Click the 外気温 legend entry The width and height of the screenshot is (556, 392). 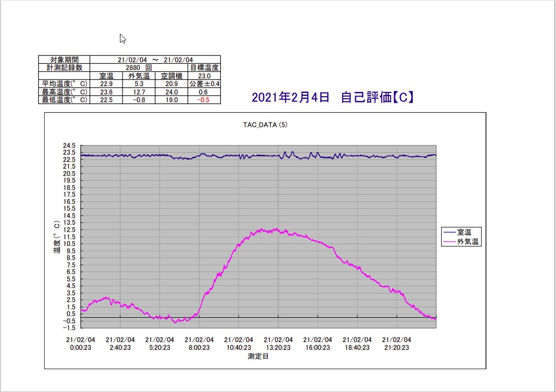click(468, 241)
